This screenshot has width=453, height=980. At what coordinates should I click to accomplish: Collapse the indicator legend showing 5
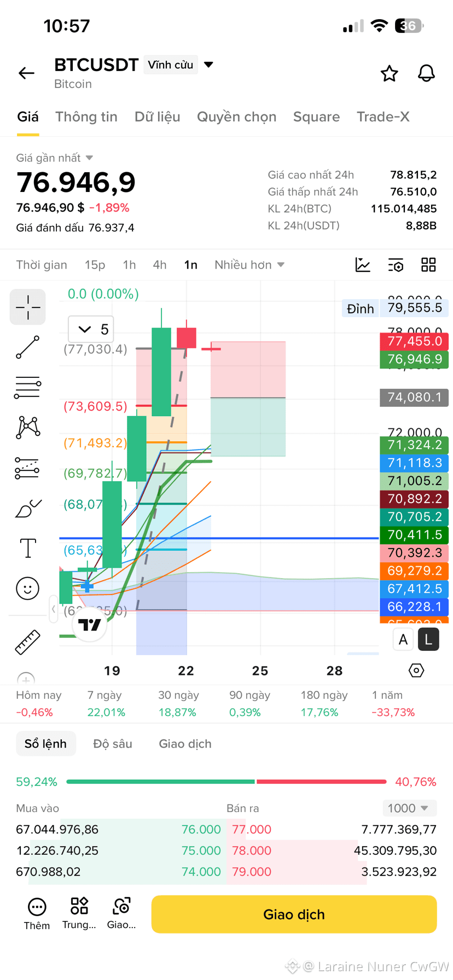(x=91, y=329)
